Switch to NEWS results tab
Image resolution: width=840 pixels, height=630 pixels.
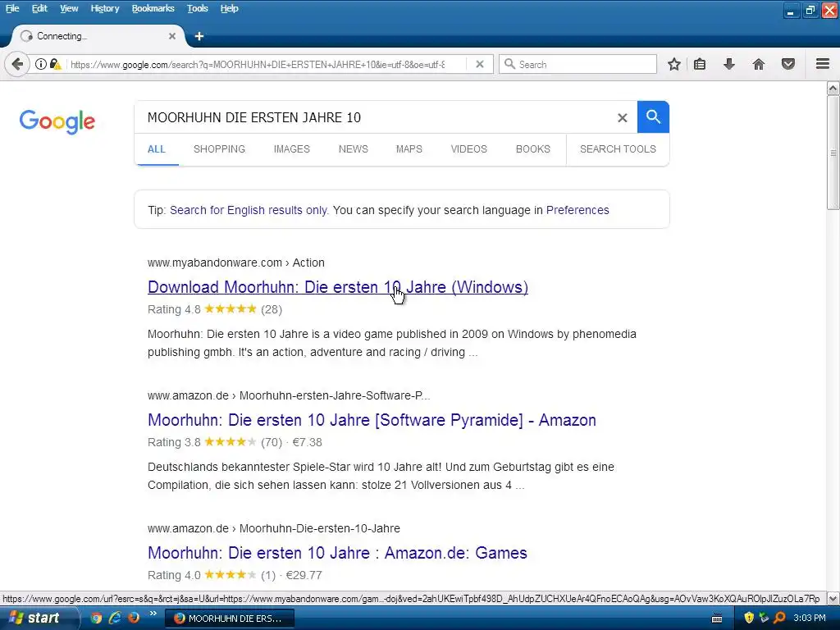tap(353, 149)
